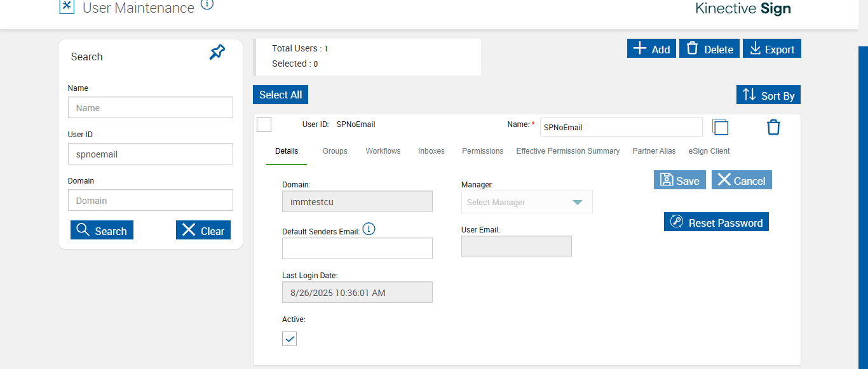The width and height of the screenshot is (868, 369).
Task: Click the User Maintenance page icon
Action: 67,7
